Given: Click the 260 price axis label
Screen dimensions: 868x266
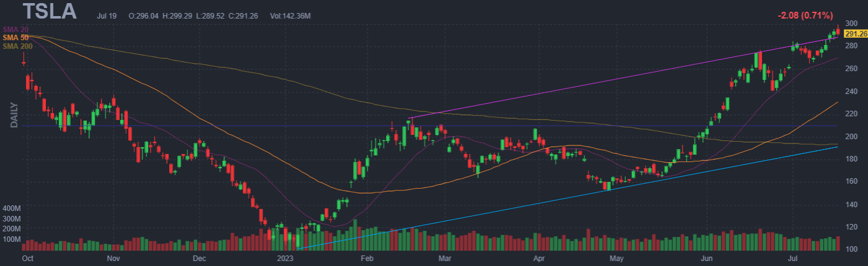Looking at the screenshot, I should click(850, 69).
